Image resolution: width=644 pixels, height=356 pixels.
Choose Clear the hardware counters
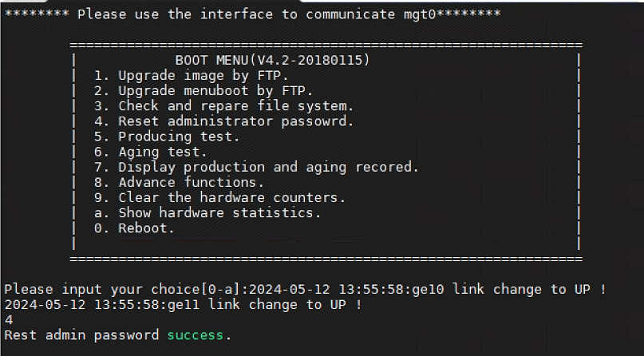220,197
